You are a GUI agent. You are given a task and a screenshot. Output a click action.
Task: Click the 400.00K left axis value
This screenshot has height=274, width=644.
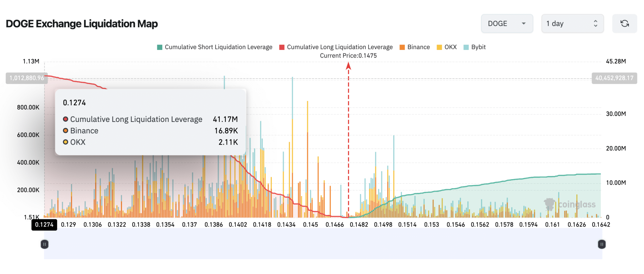tap(28, 162)
